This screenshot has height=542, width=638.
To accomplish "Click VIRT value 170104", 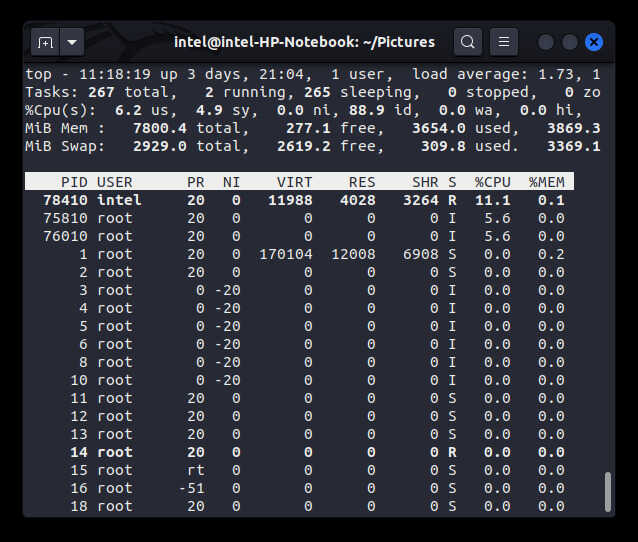I will point(286,254).
